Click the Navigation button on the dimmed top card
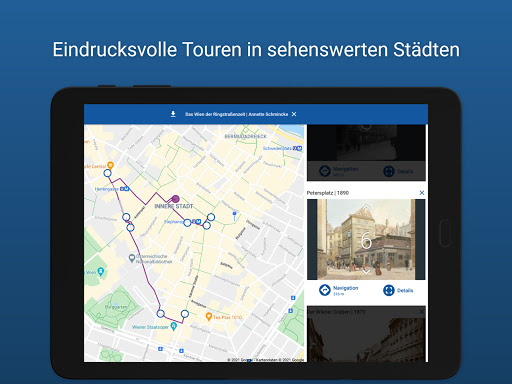Image resolution: width=512 pixels, height=384 pixels. coord(338,171)
